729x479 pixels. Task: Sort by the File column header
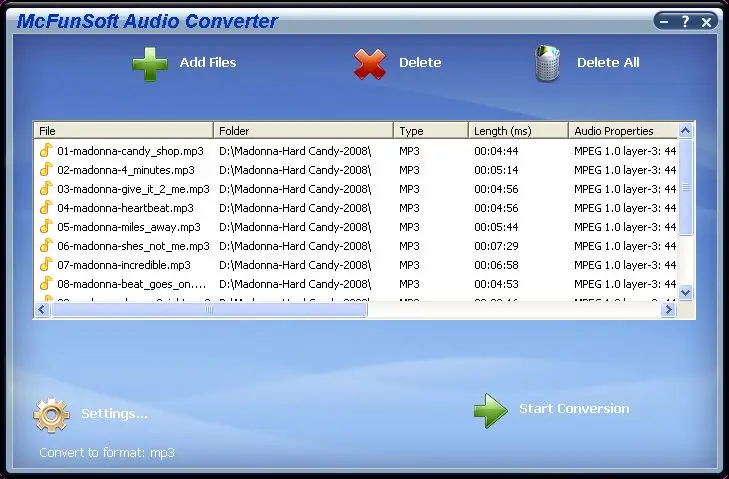click(124, 131)
